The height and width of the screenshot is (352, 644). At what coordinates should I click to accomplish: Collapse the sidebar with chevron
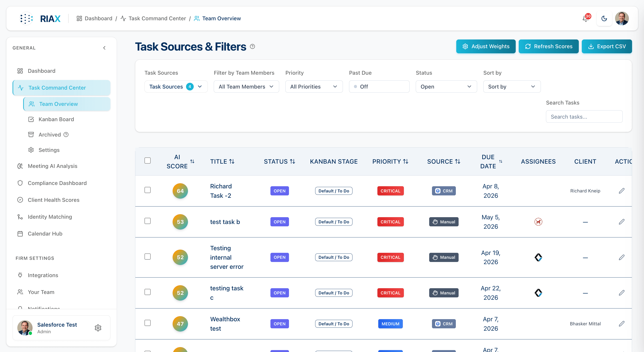(104, 48)
